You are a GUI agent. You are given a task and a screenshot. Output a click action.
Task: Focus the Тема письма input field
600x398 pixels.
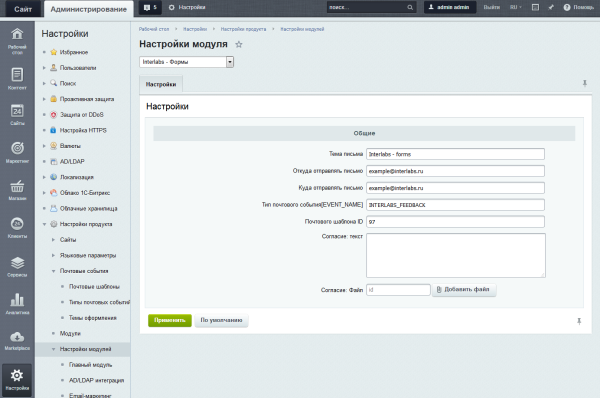pyautogui.click(x=455, y=154)
